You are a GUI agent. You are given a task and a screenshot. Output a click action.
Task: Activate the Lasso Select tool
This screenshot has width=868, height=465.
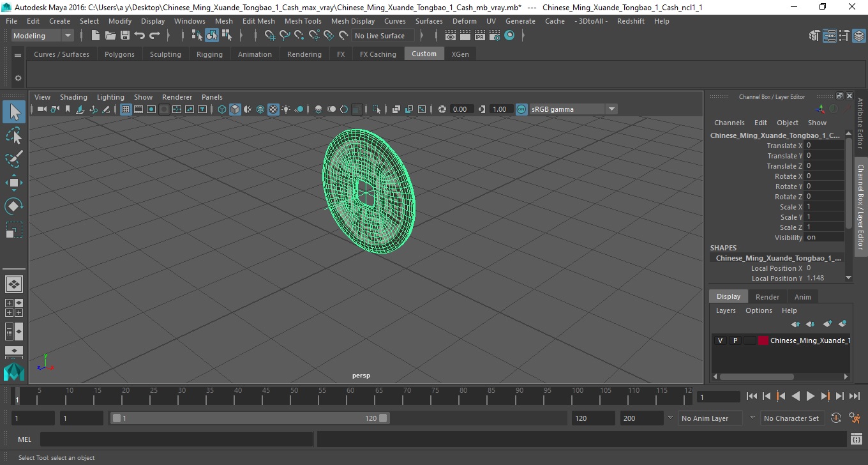coord(14,135)
